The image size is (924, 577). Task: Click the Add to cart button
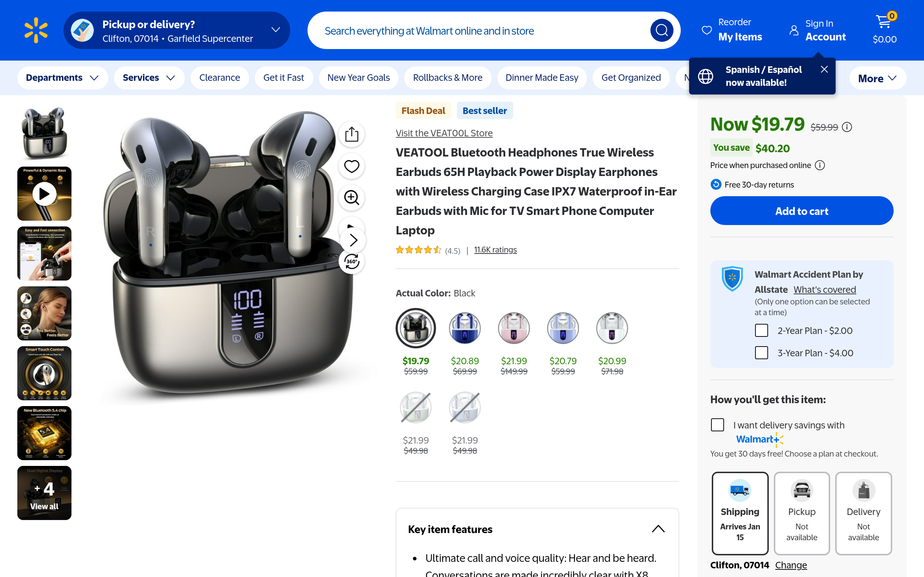[x=801, y=211]
